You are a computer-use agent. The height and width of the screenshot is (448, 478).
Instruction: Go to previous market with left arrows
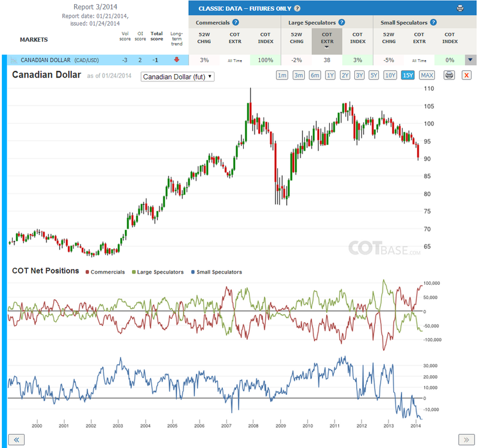pyautogui.click(x=16, y=440)
